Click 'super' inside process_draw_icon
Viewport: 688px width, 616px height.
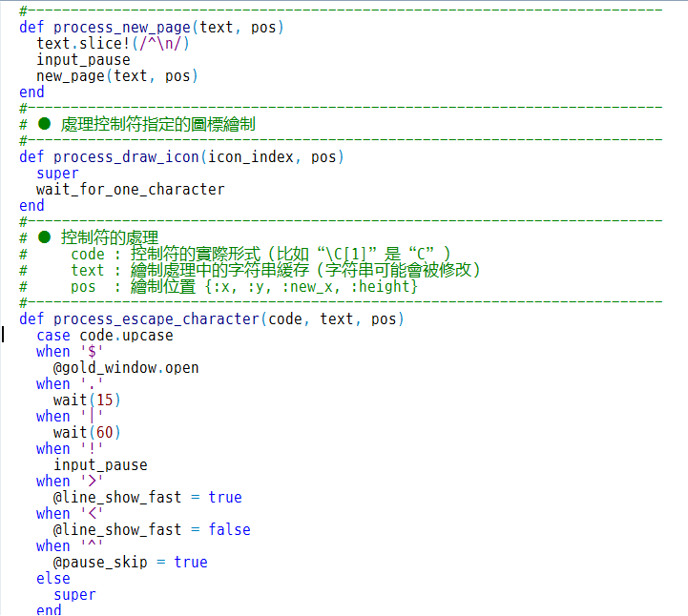pos(57,174)
